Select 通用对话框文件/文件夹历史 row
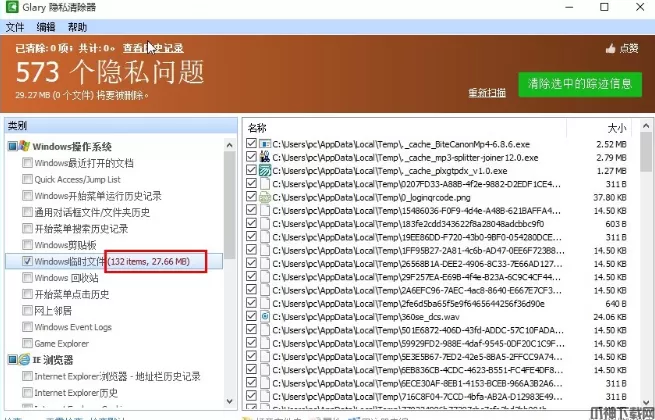Viewport: 655px width, 420px height. point(92,212)
